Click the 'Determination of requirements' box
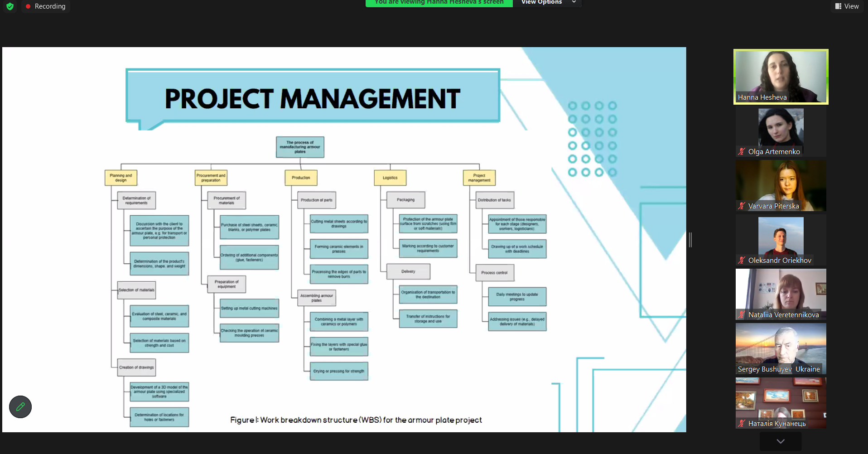Screen dimensions: 868x454 pyautogui.click(x=136, y=200)
